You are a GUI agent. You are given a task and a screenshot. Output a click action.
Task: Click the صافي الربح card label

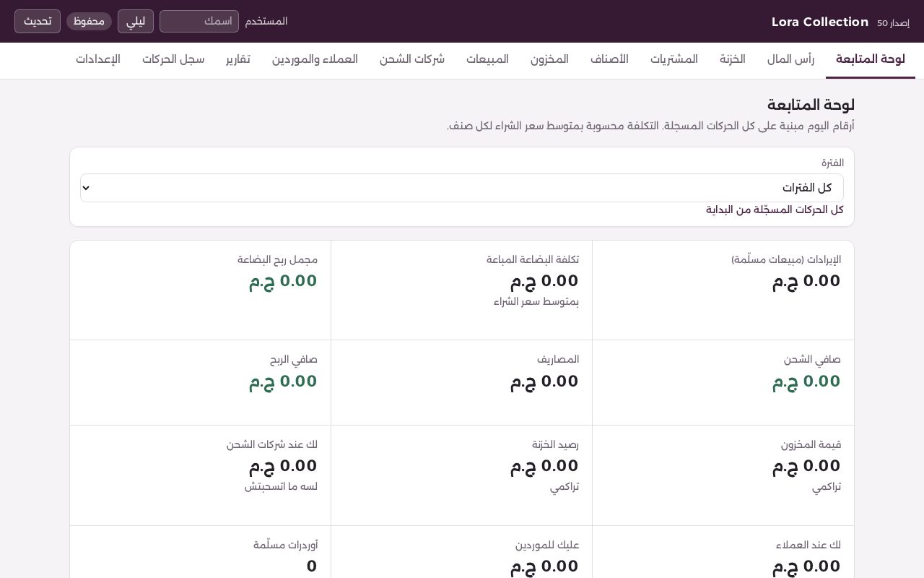294,359
